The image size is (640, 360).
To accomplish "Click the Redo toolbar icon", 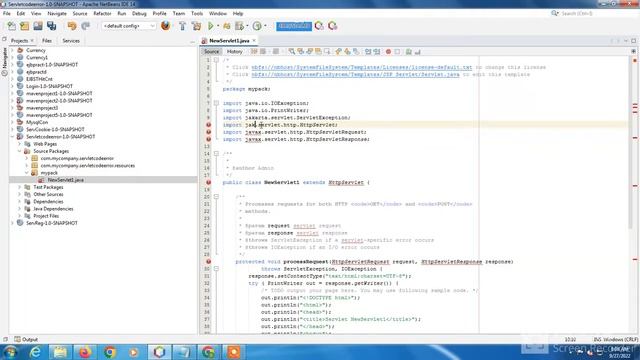I will (x=85, y=26).
